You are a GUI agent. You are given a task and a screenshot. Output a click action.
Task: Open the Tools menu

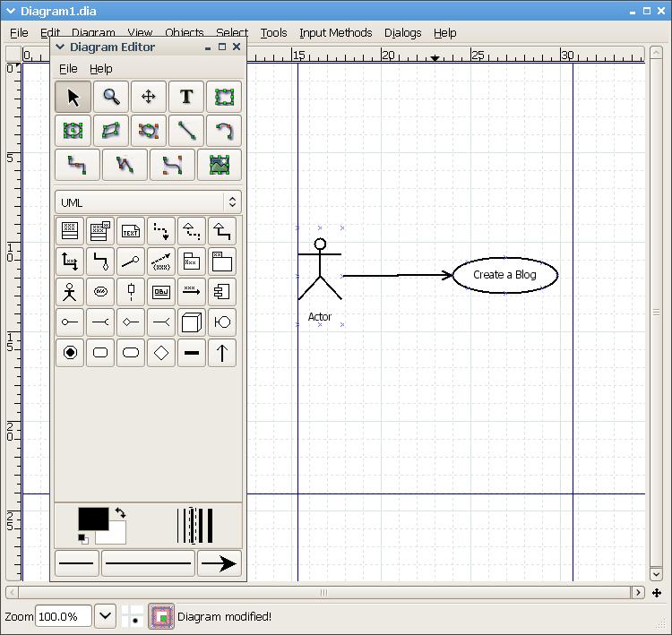click(x=273, y=32)
